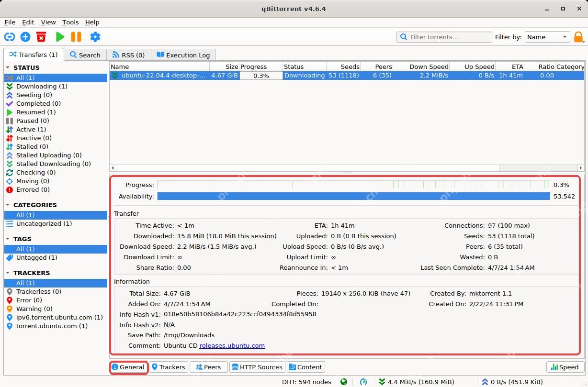Open the Trackers properties tab
Image resolution: width=588 pixels, height=387 pixels.
[x=169, y=367]
